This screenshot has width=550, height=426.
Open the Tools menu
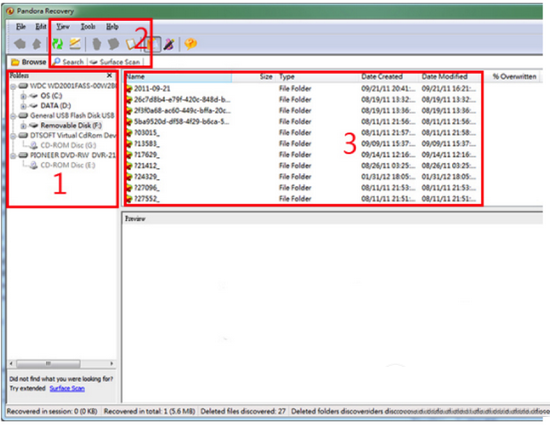pyautogui.click(x=88, y=27)
